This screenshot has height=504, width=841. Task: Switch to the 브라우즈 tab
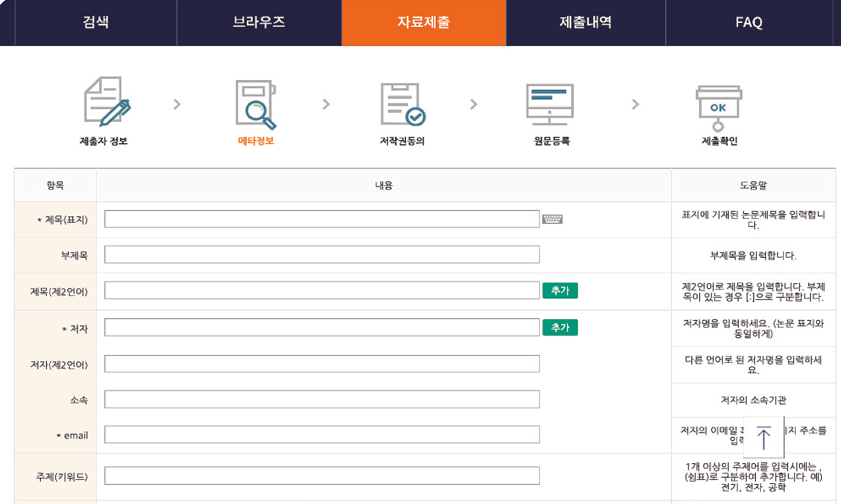pyautogui.click(x=259, y=22)
